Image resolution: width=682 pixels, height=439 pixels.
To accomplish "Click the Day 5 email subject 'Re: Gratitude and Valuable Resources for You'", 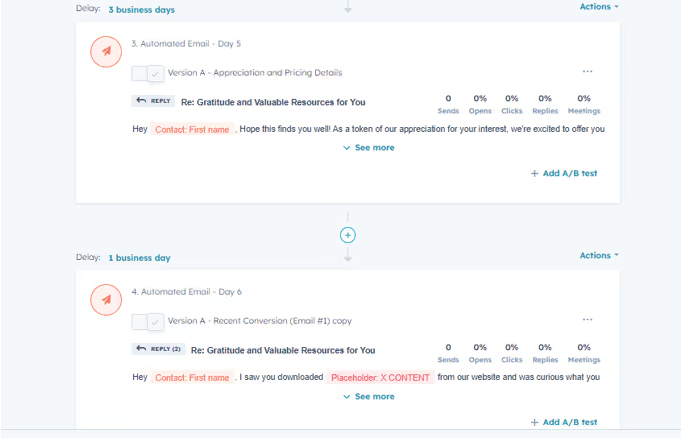I will (273, 102).
